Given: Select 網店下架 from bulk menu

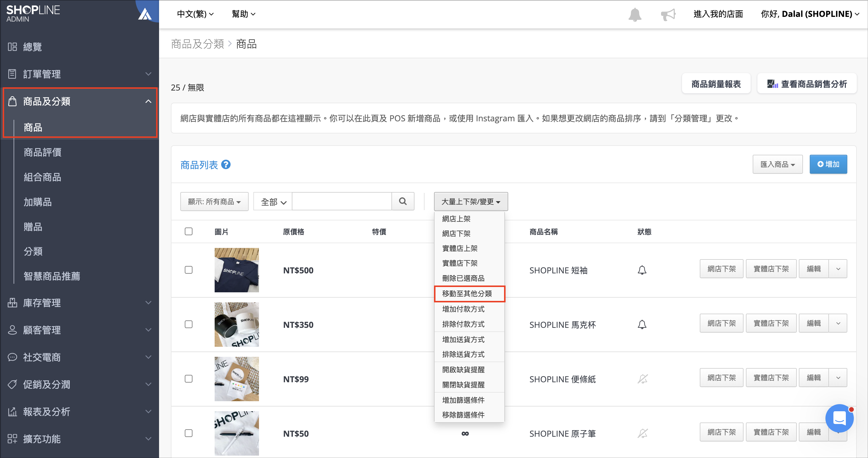Looking at the screenshot, I should (x=456, y=233).
